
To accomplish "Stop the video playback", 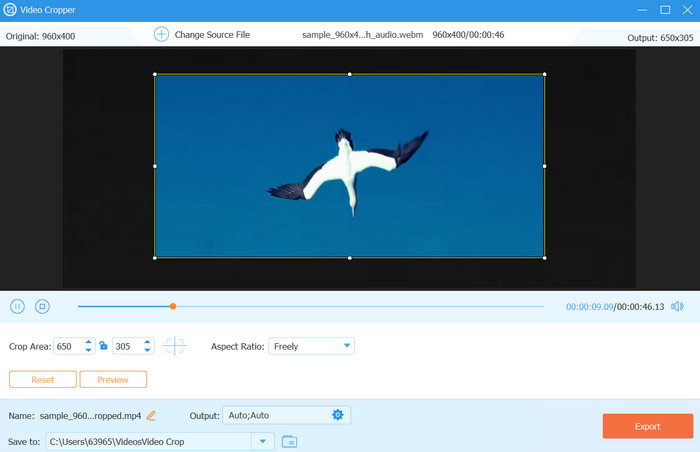I will (42, 306).
